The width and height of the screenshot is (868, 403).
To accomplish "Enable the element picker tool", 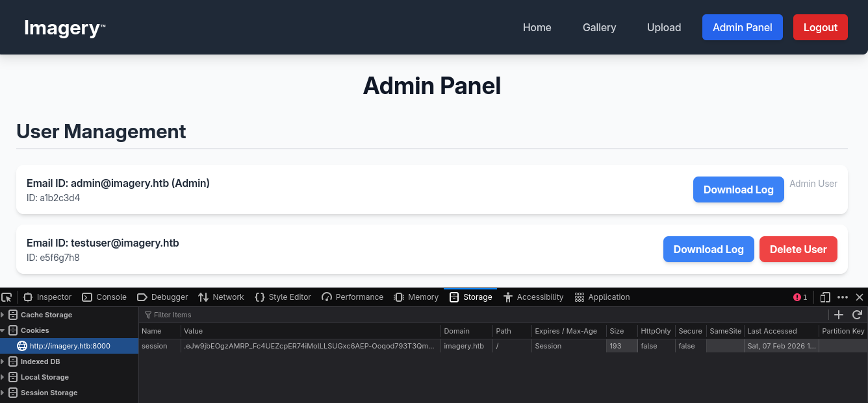I will 7,297.
